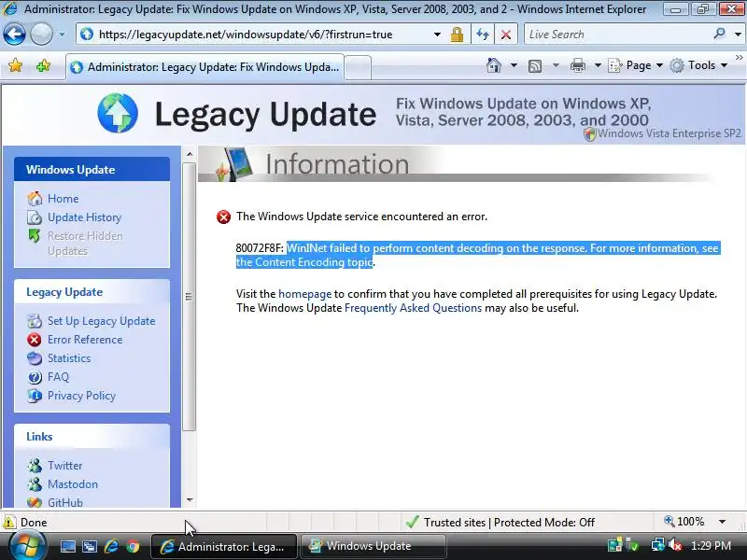The height and width of the screenshot is (560, 747).
Task: Open the Windows Start orb
Action: (26, 546)
